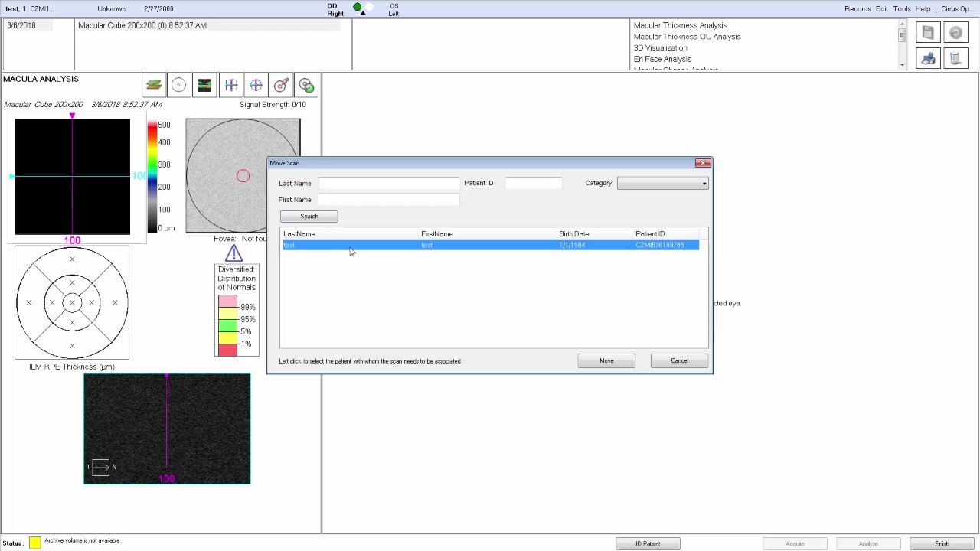The width and height of the screenshot is (980, 551).
Task: Click the analysis list scroll-down arrow
Action: [x=902, y=66]
